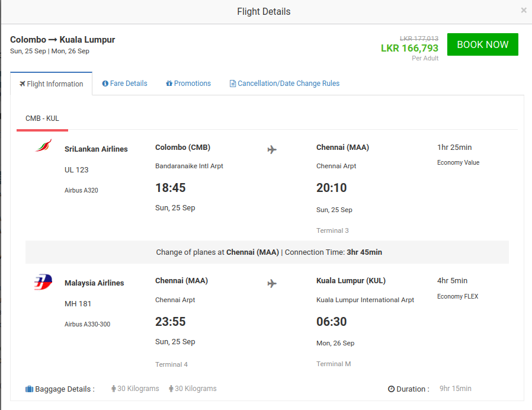Click the clock icon next to Duration
Viewport: 532px width, 410px height.
coord(391,389)
